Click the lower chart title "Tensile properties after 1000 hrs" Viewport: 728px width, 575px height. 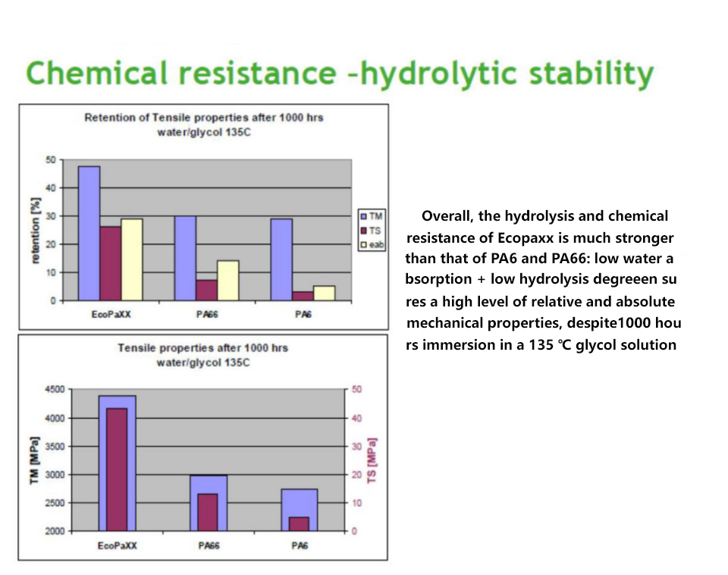(202, 348)
